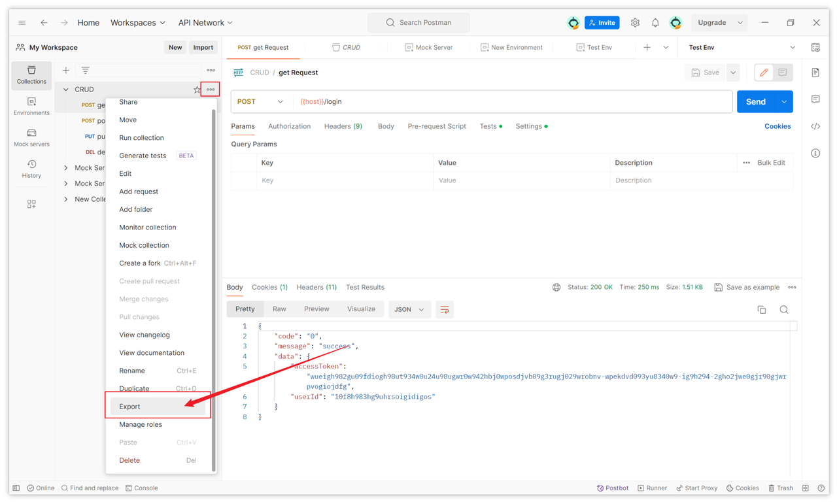Select Export in the context menu
The width and height of the screenshot is (837, 504).
[158, 407]
